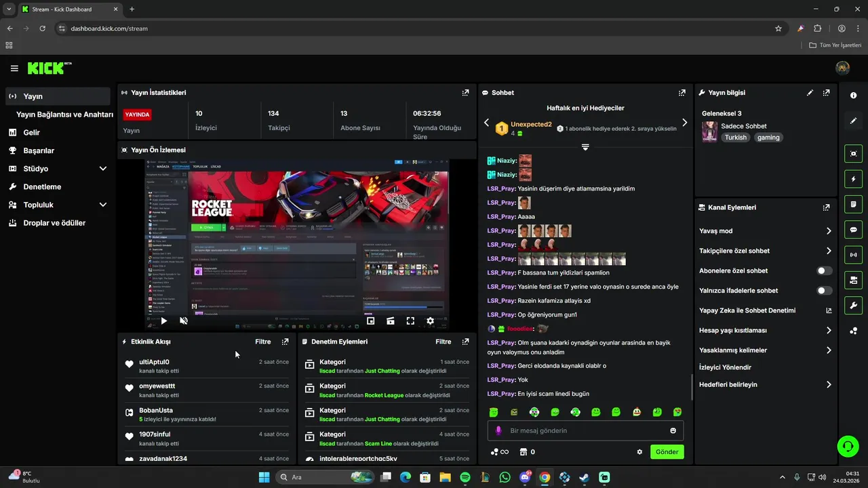Open Yayın in the sidebar
The image size is (868, 488).
[58, 96]
